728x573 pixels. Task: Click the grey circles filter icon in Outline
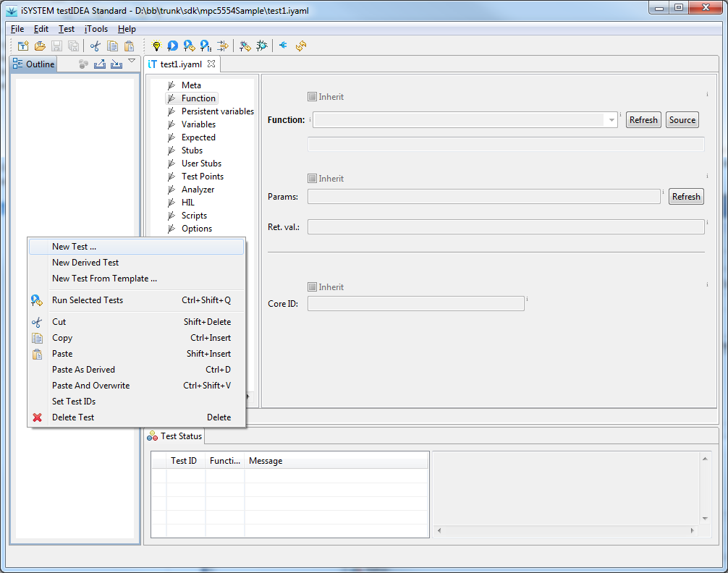click(83, 64)
